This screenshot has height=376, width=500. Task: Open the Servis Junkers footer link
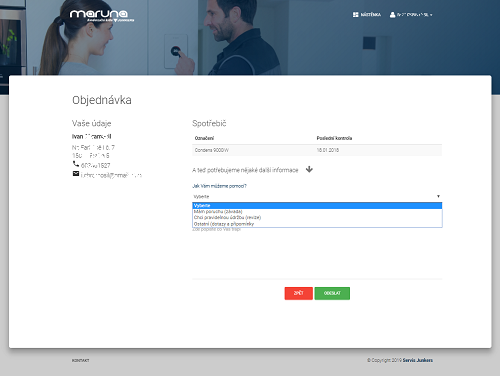click(418, 360)
